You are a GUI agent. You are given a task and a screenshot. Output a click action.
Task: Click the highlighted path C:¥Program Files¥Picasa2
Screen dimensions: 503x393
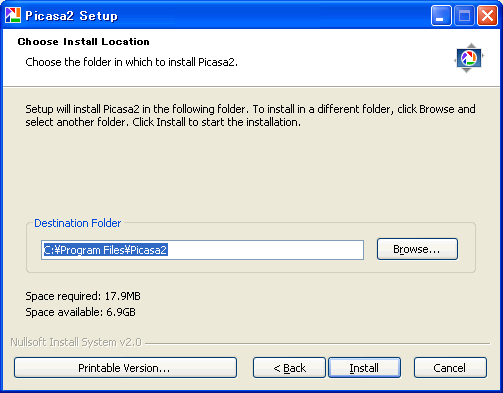click(x=105, y=250)
